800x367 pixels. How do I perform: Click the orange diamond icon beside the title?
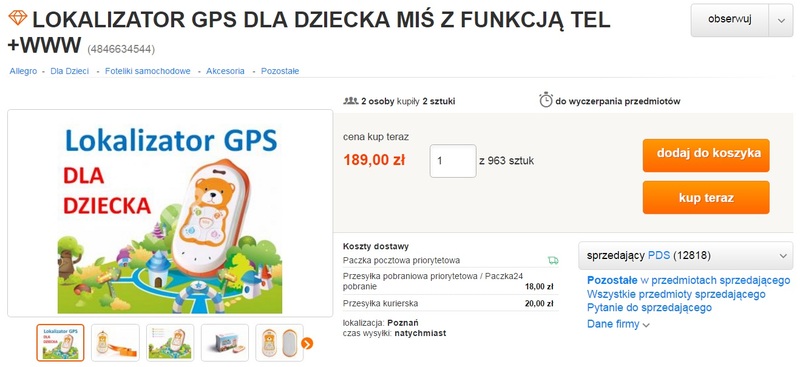click(17, 18)
